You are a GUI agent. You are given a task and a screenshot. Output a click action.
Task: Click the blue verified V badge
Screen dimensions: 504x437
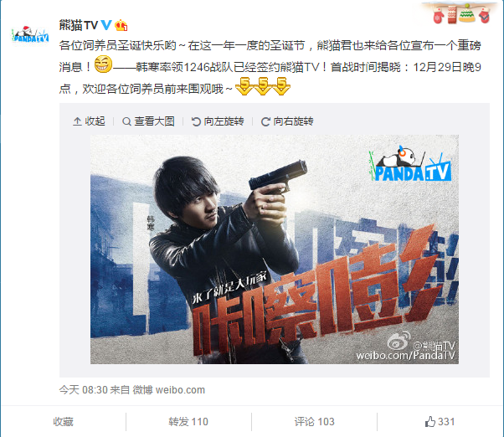[x=106, y=25]
